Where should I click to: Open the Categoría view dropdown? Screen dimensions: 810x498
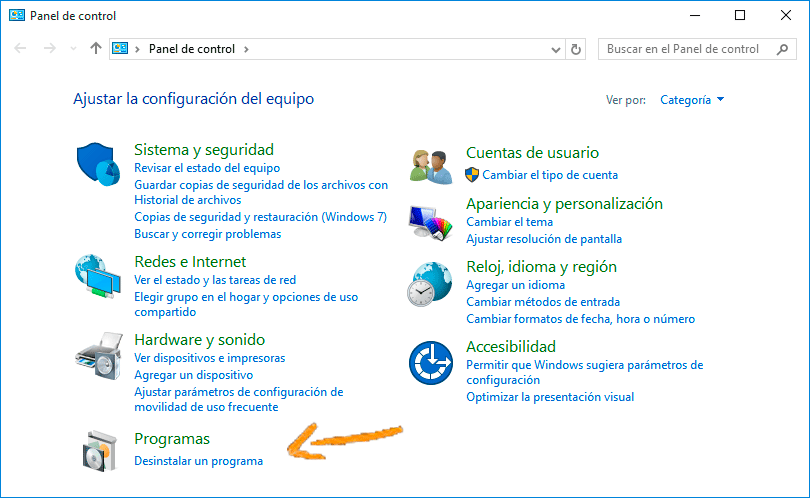692,100
